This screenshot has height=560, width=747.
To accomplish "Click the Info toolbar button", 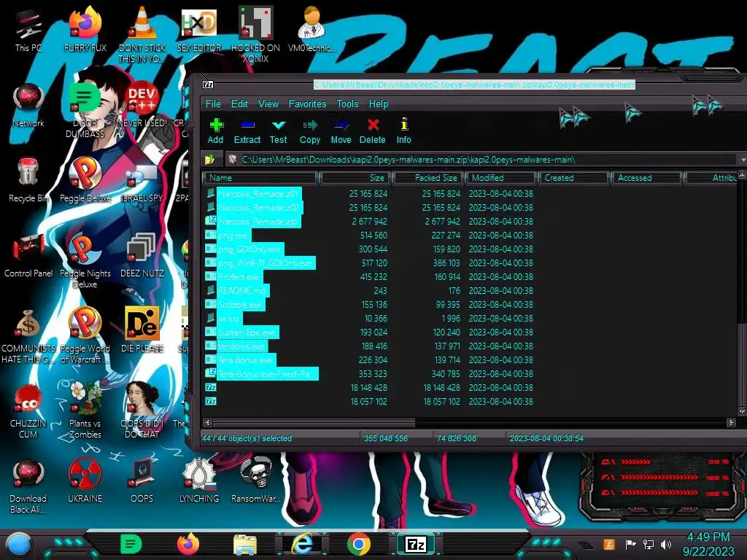I will [404, 131].
